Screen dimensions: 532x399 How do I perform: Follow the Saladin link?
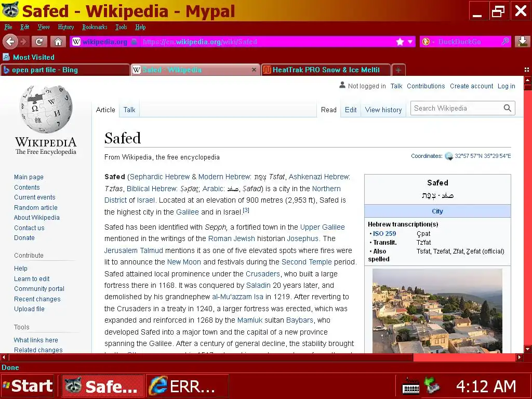pos(258,285)
